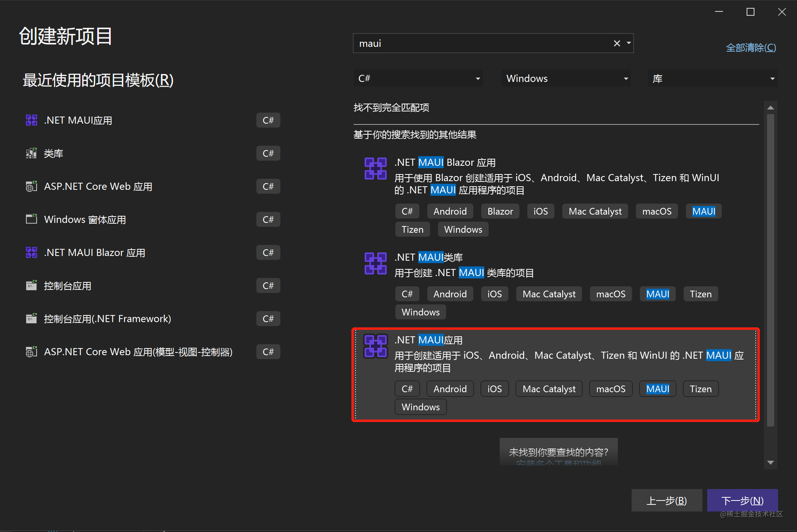Screen dimensions: 797x532
Task: Click the results scrollbar up arrow
Action: coord(771,108)
